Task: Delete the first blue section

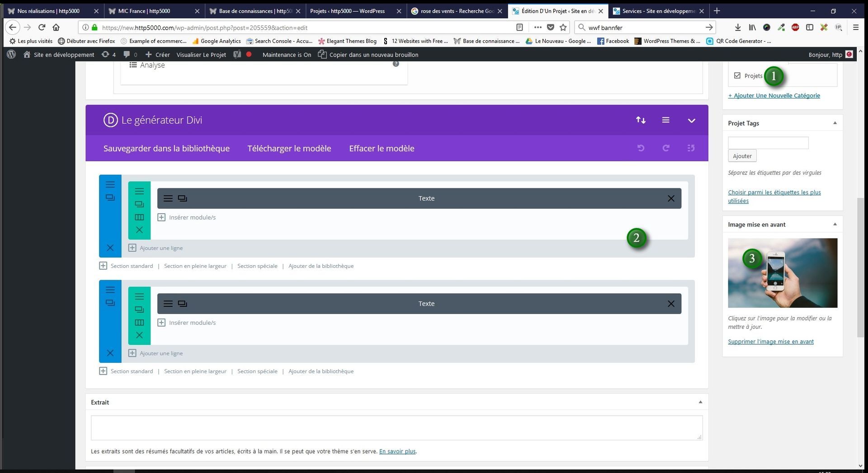Action: tap(110, 248)
